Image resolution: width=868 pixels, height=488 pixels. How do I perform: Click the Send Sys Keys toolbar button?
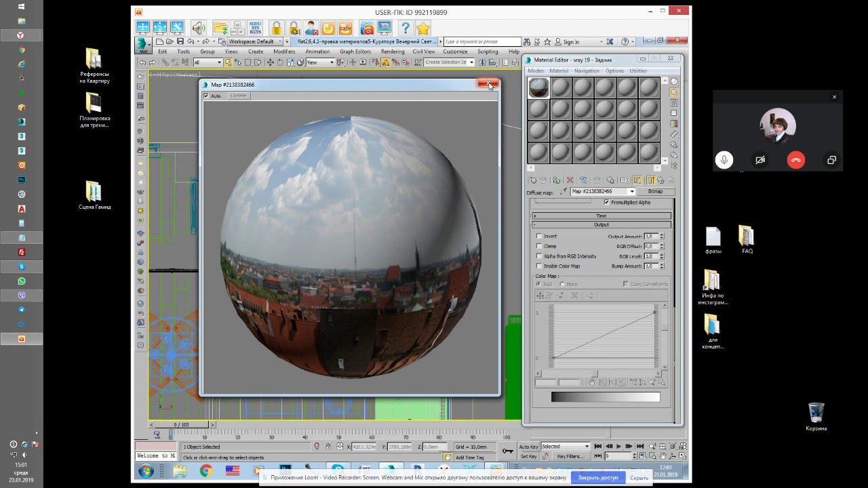255,28
